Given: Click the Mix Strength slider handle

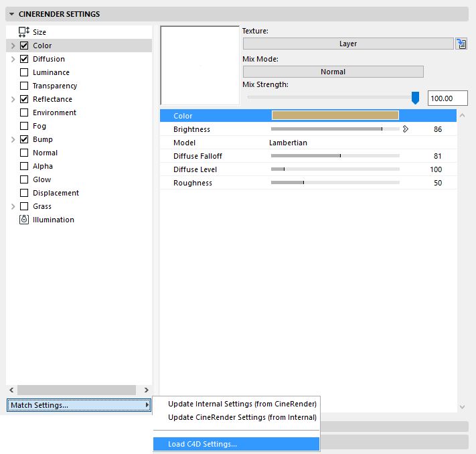Looking at the screenshot, I should click(x=415, y=98).
